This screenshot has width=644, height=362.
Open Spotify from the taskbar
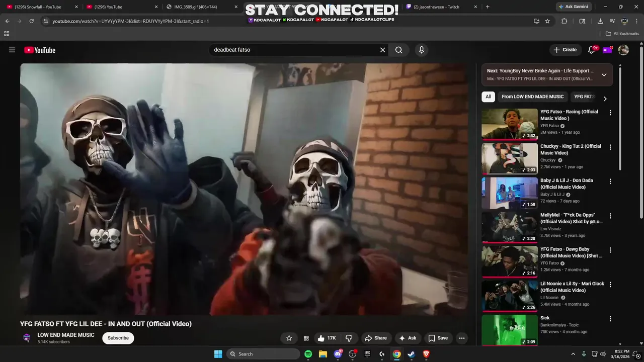coord(308,354)
